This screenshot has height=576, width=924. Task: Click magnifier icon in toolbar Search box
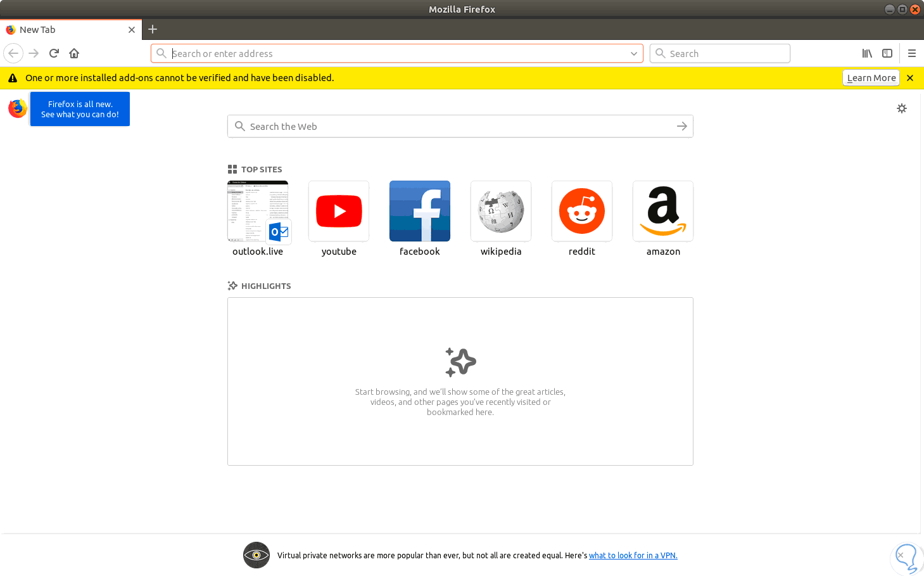(x=661, y=53)
